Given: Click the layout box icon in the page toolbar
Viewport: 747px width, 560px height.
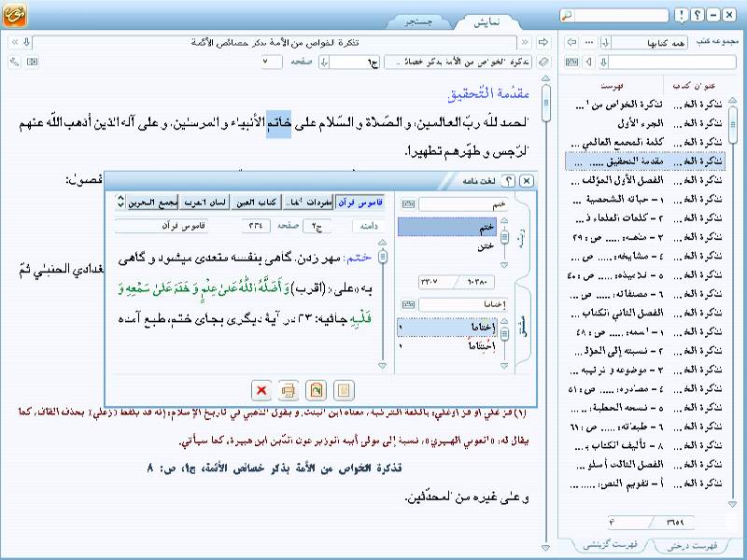Looking at the screenshot, I should click(x=33, y=62).
